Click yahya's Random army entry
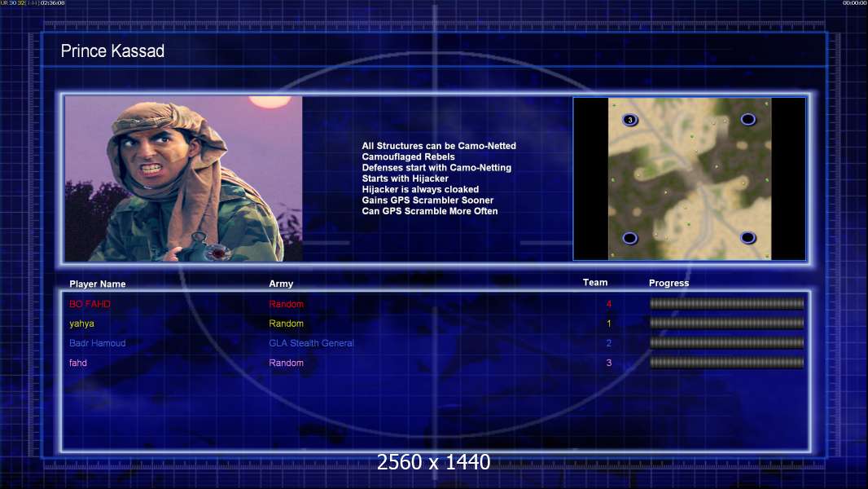This screenshot has height=489, width=868. click(286, 324)
